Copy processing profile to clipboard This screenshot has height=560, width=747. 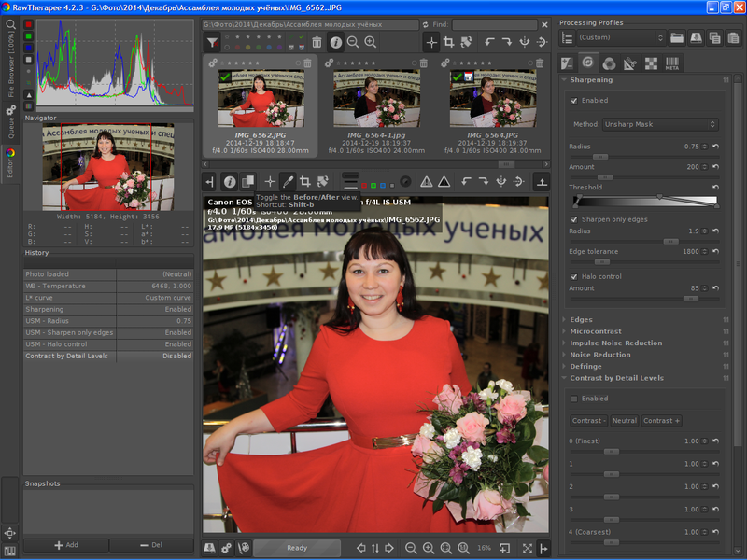[x=714, y=37]
